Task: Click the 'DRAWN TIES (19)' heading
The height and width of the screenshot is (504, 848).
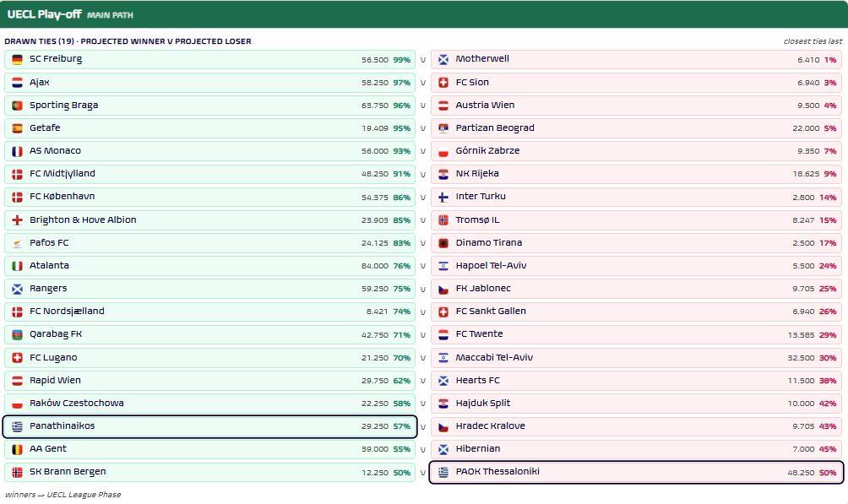Action: [40, 41]
